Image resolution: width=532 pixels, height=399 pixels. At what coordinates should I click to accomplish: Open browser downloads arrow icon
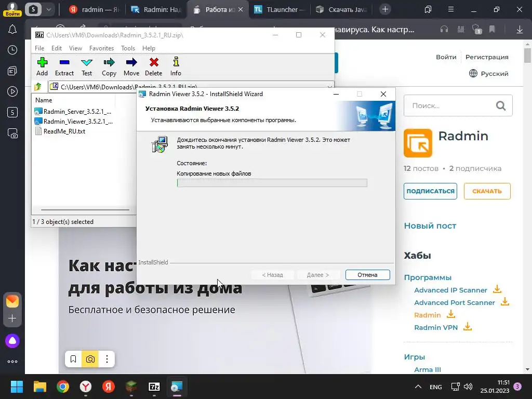[x=520, y=30]
